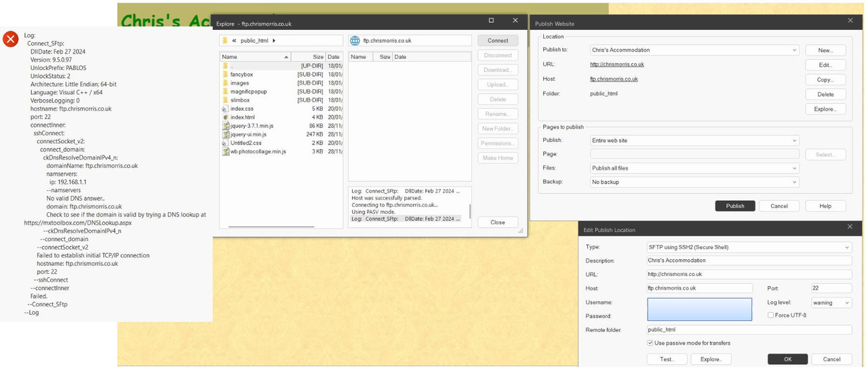This screenshot has height=386, width=868.
Task: Click Explore.. button in Edit Publish Location
Action: (711, 360)
